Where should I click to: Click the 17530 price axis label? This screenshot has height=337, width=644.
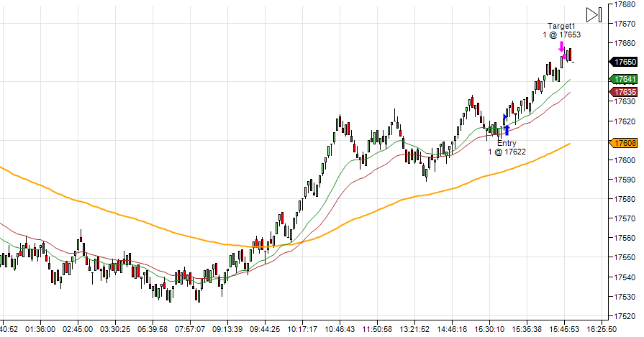tap(625, 297)
